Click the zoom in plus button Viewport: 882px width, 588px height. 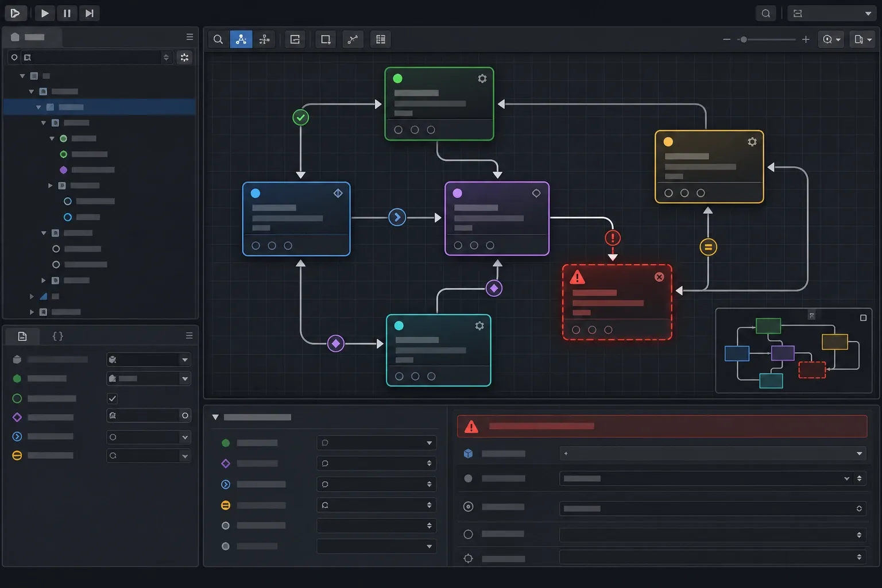pyautogui.click(x=806, y=39)
